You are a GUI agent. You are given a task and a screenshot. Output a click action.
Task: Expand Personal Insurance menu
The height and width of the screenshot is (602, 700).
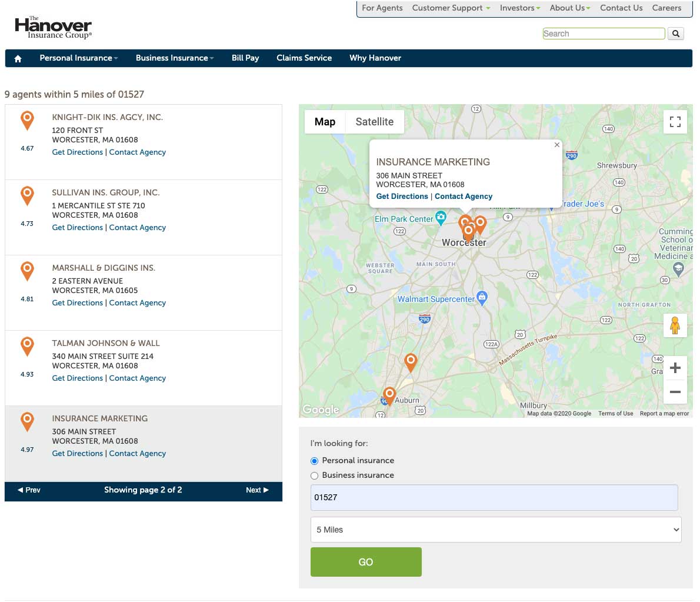[x=79, y=58]
